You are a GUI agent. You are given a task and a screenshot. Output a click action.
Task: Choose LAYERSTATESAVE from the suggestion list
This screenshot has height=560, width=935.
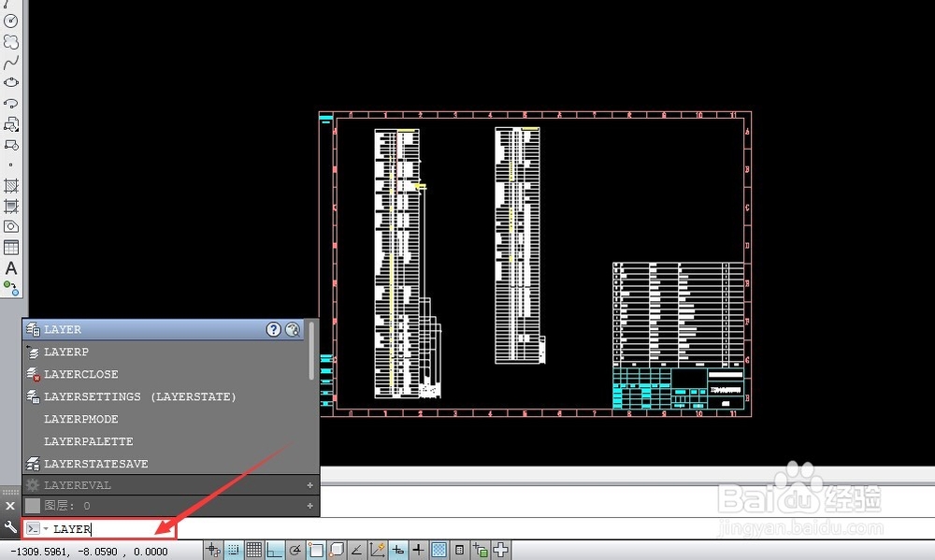pos(164,464)
